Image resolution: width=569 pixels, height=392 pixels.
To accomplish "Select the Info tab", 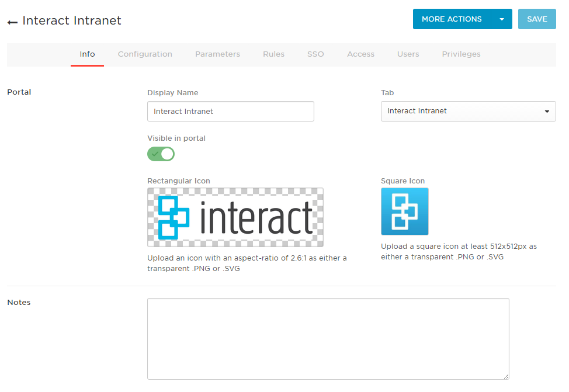I will point(88,54).
